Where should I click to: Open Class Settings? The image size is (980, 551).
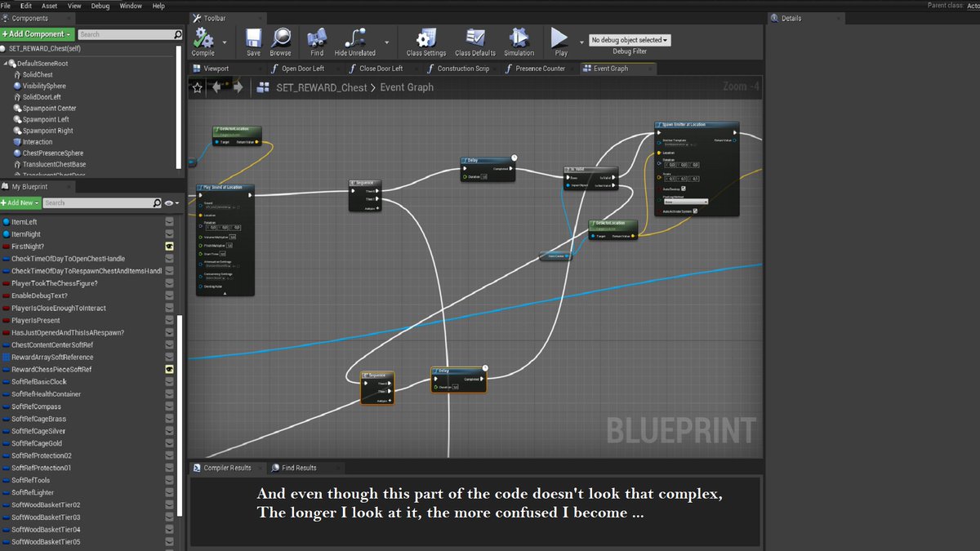(x=426, y=42)
